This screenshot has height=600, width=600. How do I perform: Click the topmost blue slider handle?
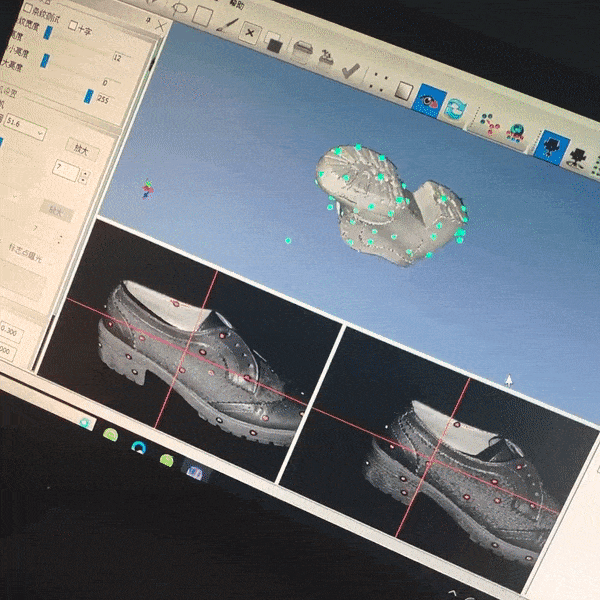tap(48, 32)
